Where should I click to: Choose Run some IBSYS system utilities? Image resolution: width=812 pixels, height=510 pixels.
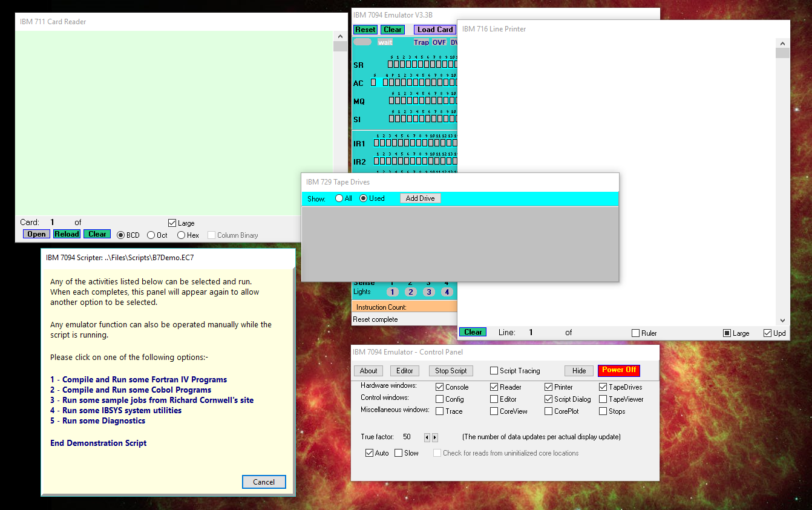[116, 411]
